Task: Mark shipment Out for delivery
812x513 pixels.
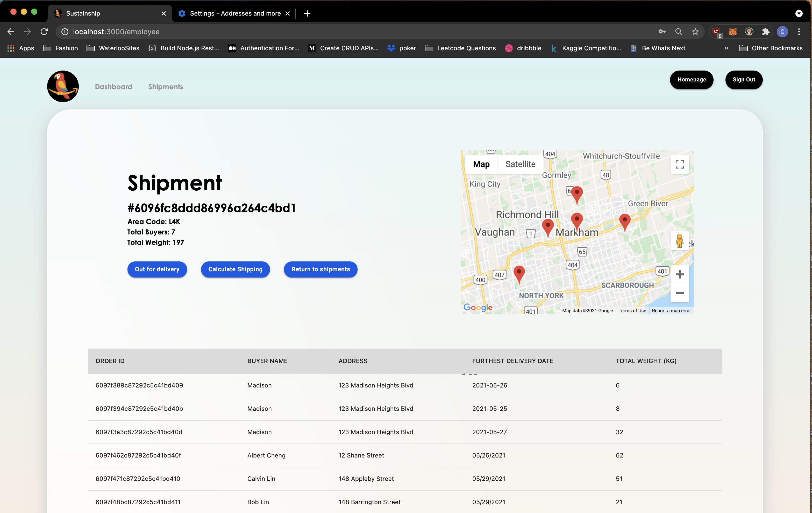Action: pyautogui.click(x=157, y=269)
